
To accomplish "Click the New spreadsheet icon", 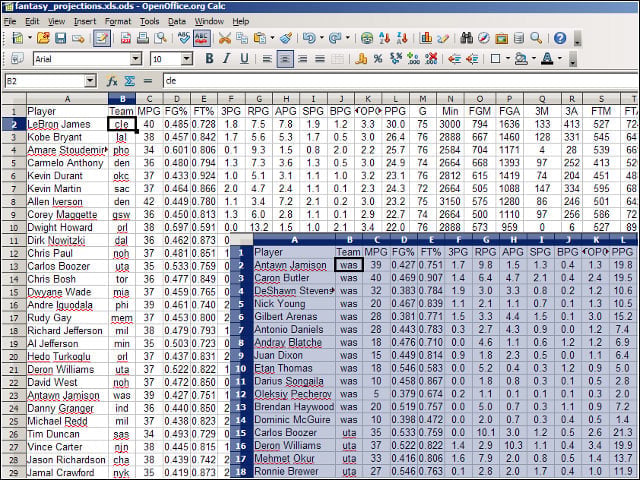I will point(18,38).
